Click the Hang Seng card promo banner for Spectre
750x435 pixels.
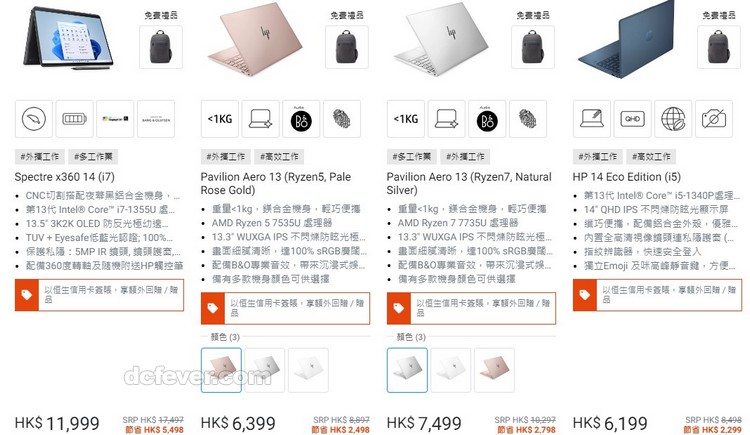99,295
